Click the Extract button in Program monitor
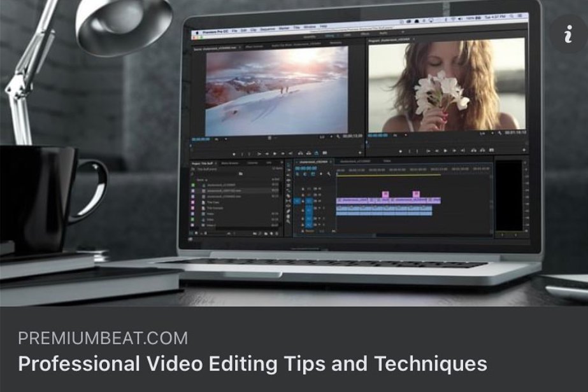This screenshot has width=588, height=392. [x=482, y=150]
